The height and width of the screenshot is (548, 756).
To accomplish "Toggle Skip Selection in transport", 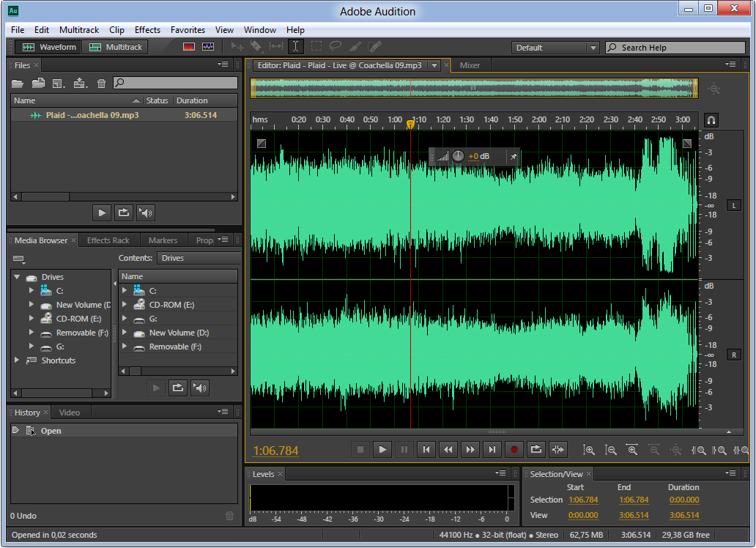I will [x=557, y=450].
